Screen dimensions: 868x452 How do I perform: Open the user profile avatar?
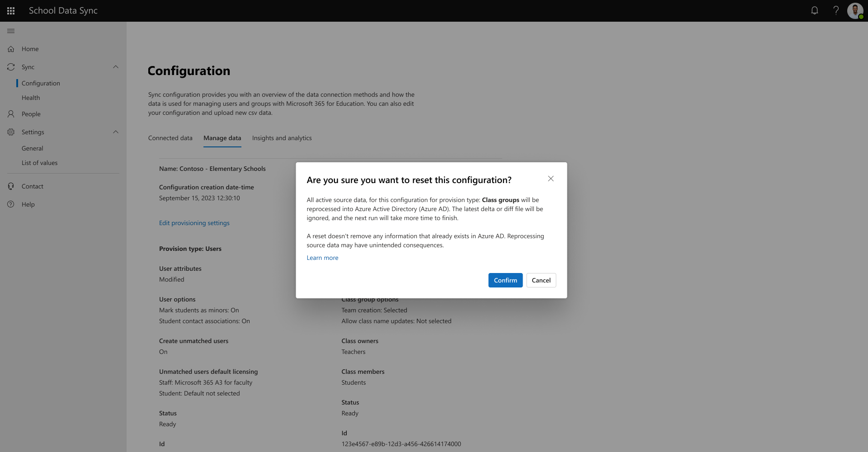(855, 11)
